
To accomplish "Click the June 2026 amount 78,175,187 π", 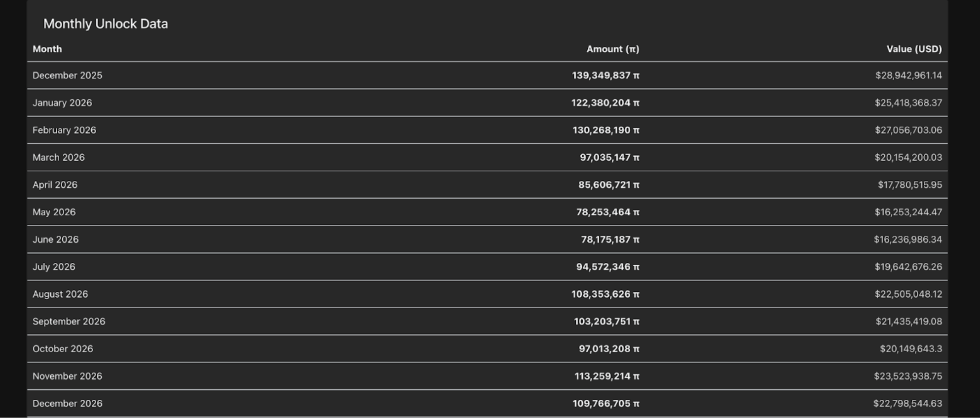I will click(x=610, y=240).
